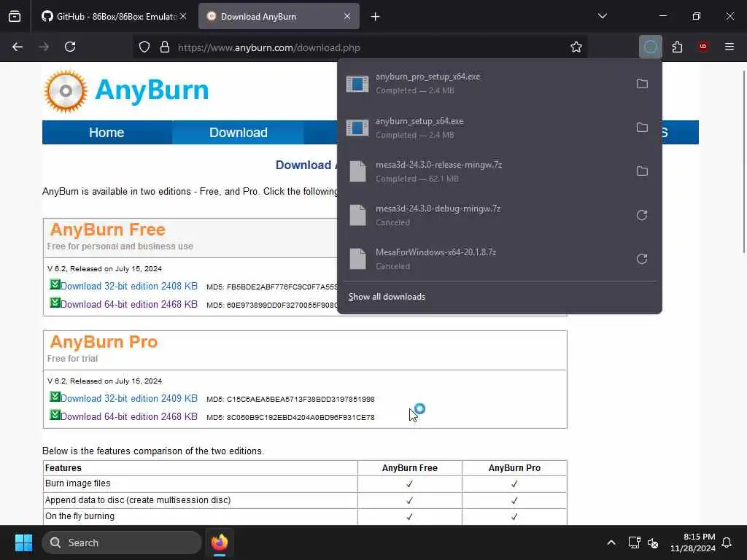Image resolution: width=747 pixels, height=560 pixels.
Task: Open the Windows Start menu
Action: coord(23,542)
